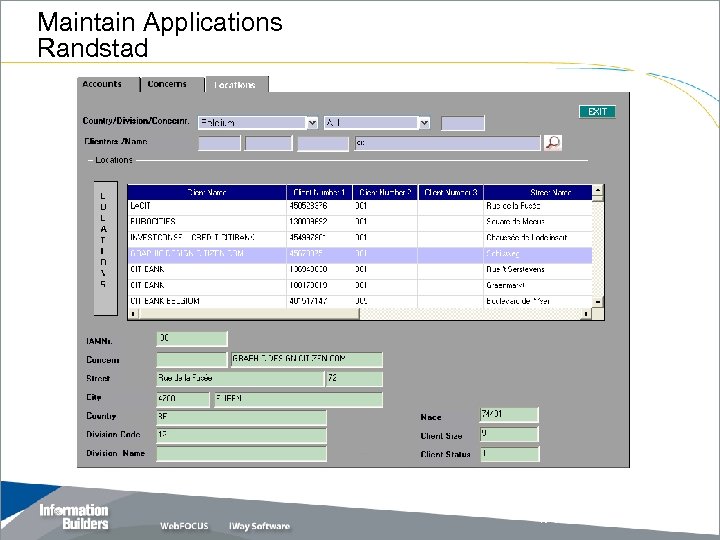Expand the Belgium country dropdown
Screen dimensions: 720x540
click(x=312, y=123)
